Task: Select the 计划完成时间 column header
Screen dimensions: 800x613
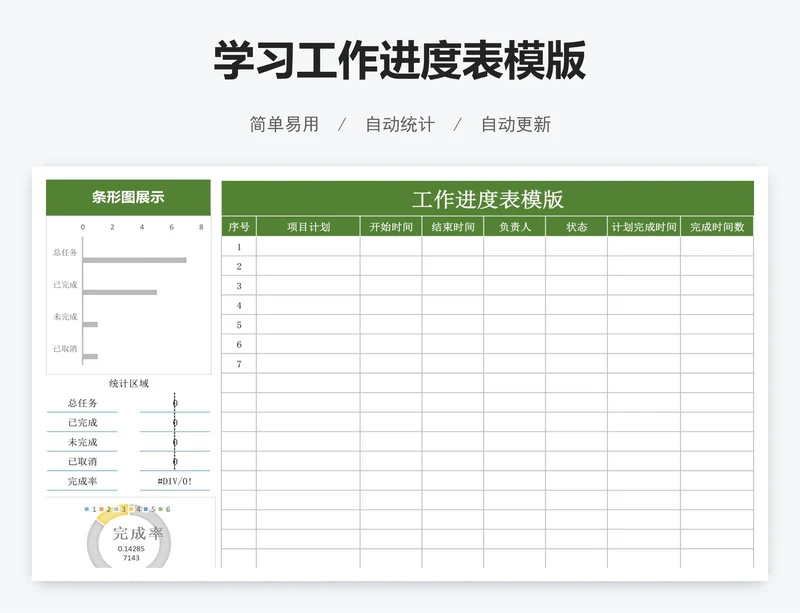Action: click(644, 227)
